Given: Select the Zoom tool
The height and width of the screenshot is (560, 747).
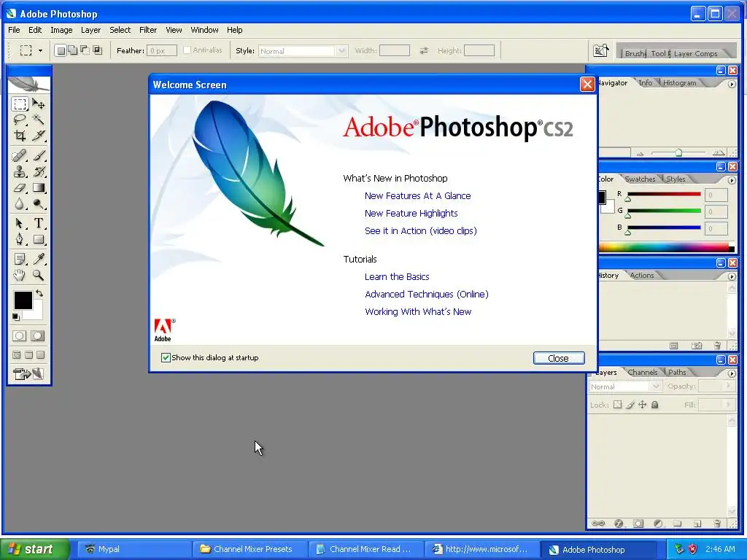Looking at the screenshot, I should point(39,275).
